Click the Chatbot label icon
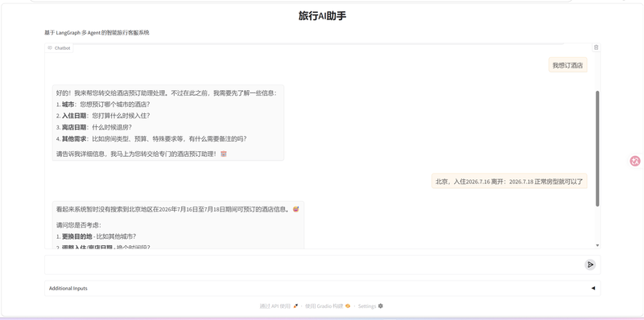This screenshot has width=644, height=320. [50, 48]
